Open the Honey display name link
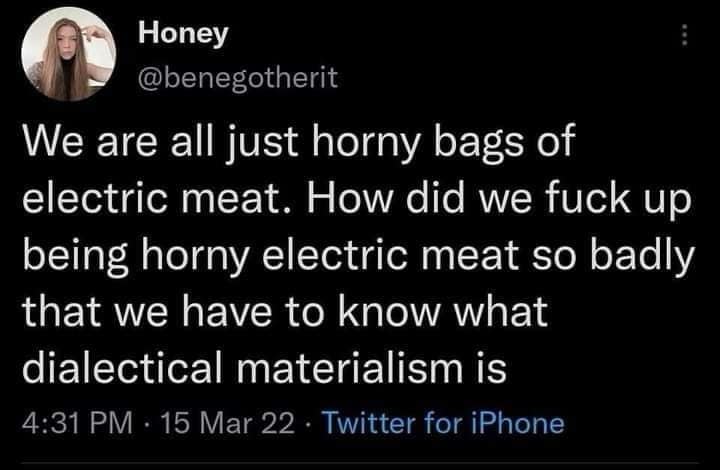 pyautogui.click(x=183, y=33)
